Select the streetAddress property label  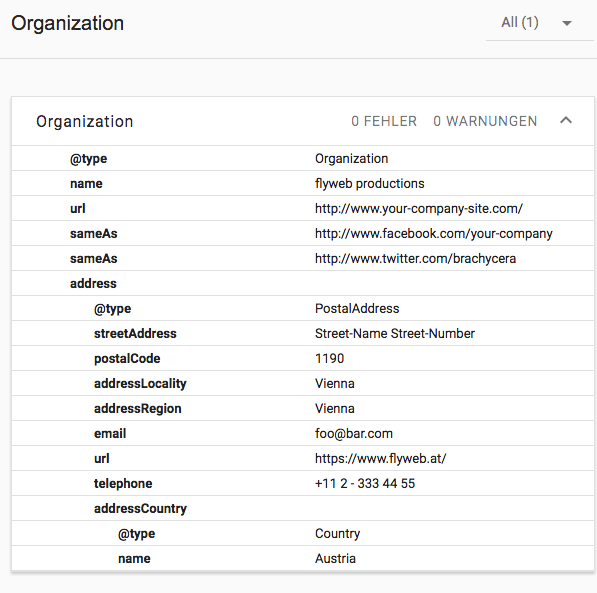(135, 334)
